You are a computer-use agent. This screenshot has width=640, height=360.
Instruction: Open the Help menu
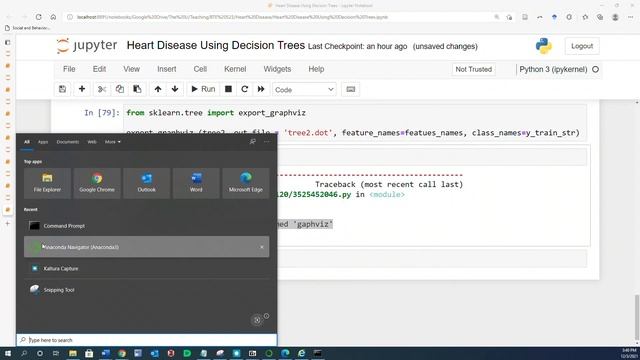(316, 69)
